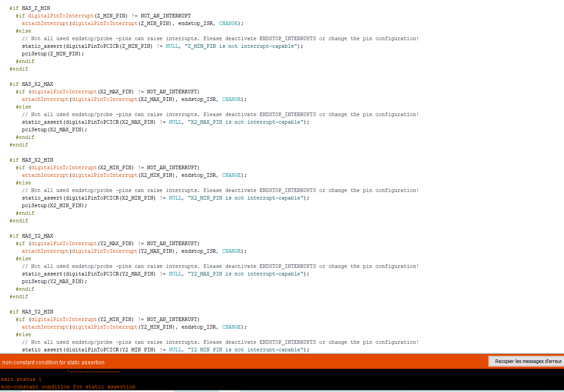Select 'exit status 1' in the console
The image size is (564, 392).
(x=21, y=379)
